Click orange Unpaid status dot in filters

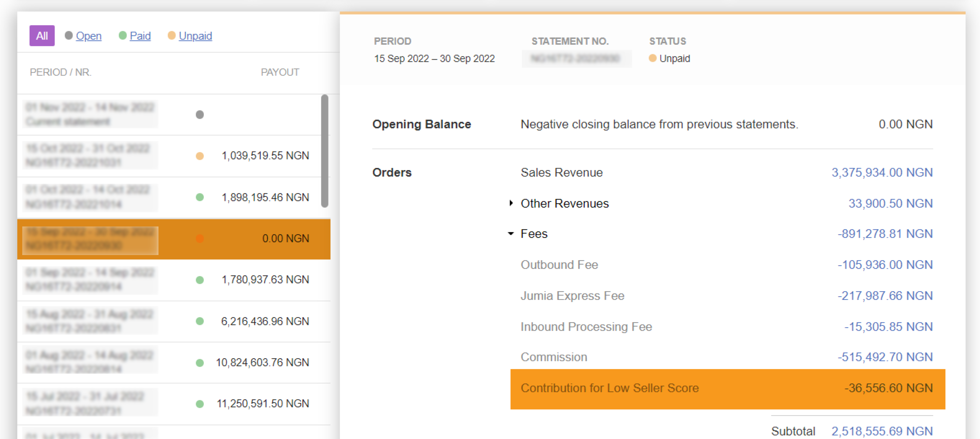[172, 35]
